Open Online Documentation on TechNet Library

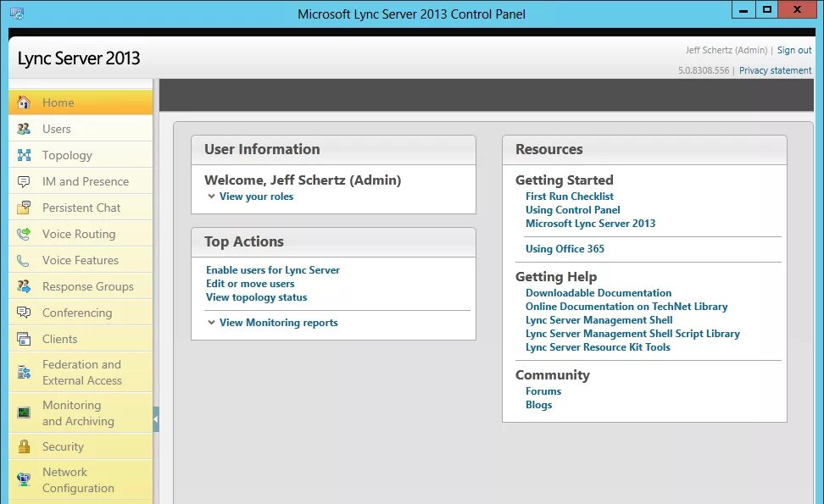click(x=626, y=307)
